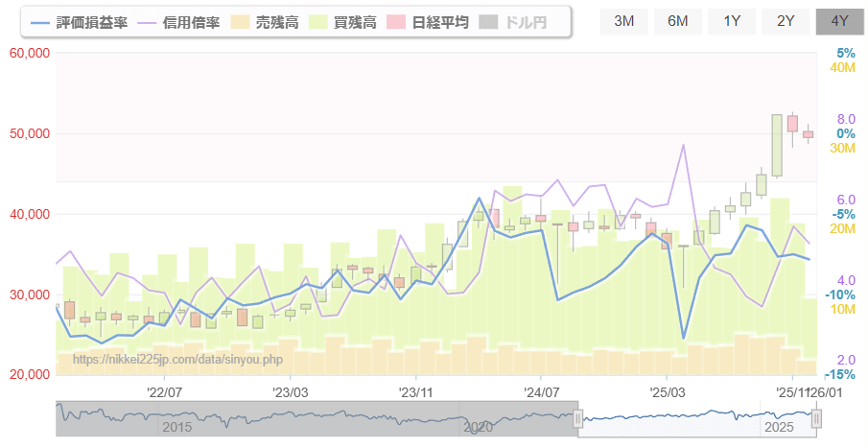Click the right navigator range handle

tap(816, 418)
